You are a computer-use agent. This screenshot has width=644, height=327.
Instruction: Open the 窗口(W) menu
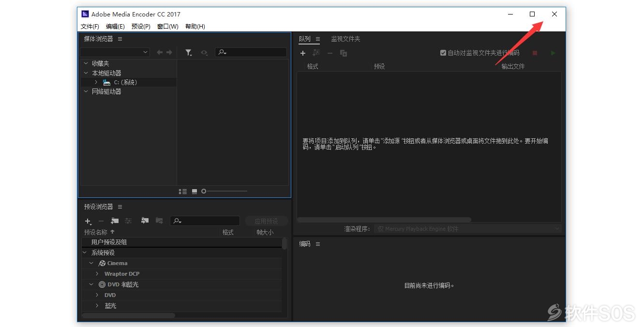167,26
